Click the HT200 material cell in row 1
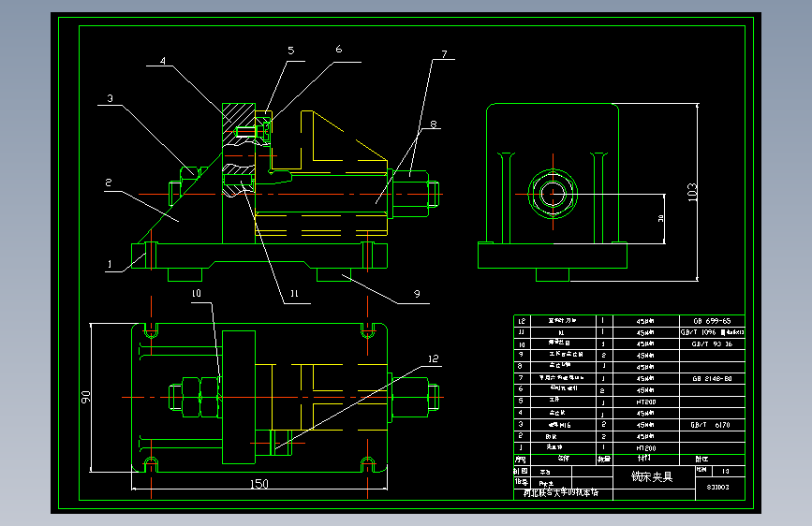Image resolution: width=812 pixels, height=526 pixels. [x=646, y=448]
